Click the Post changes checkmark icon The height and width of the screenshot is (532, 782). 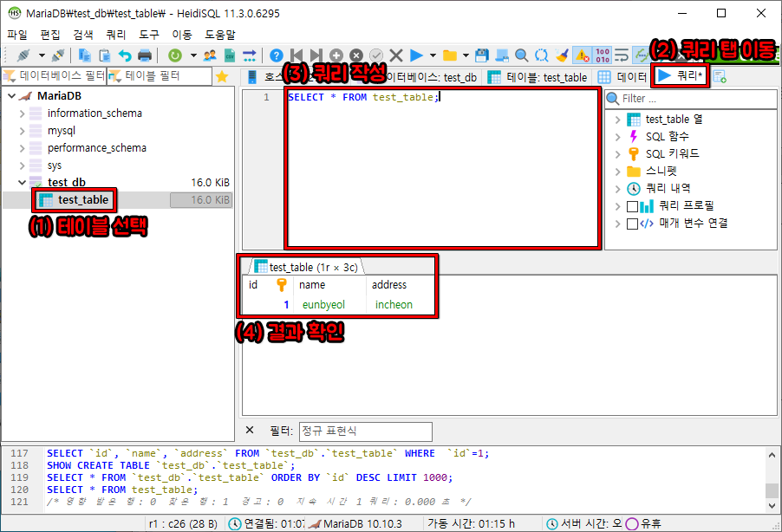pyautogui.click(x=376, y=55)
